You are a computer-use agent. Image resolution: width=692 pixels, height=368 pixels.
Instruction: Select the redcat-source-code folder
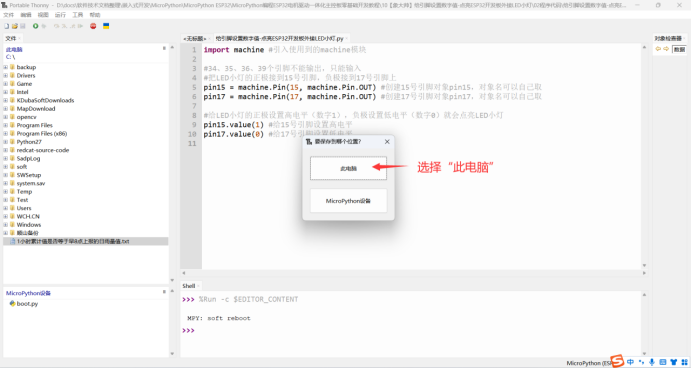[43, 150]
